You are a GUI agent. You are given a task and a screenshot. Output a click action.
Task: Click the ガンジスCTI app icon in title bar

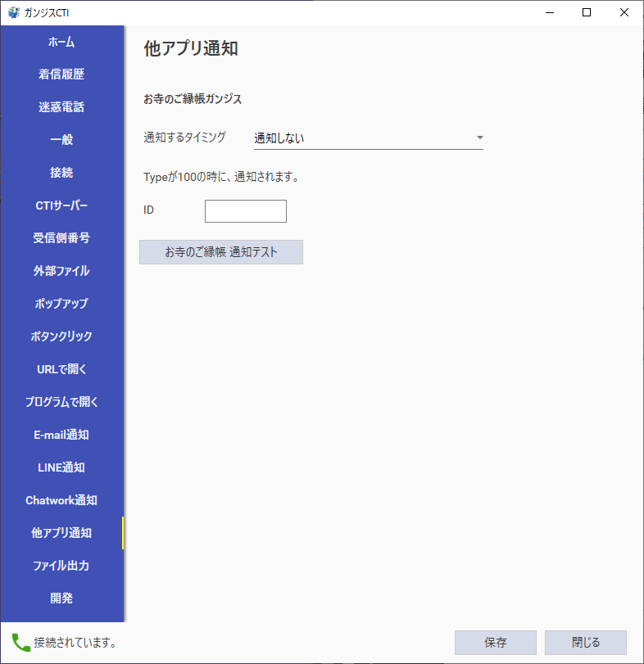tap(13, 12)
